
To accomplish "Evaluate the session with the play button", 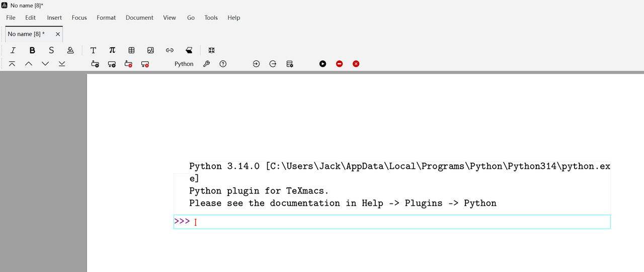I will 323,64.
